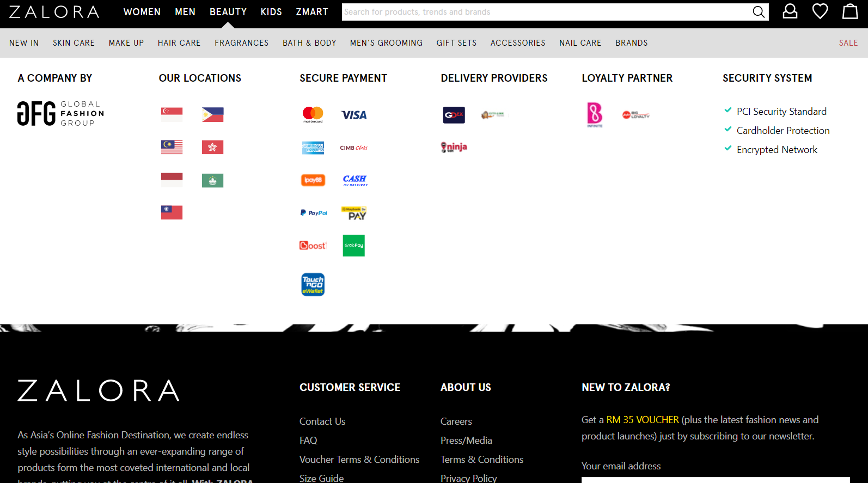The height and width of the screenshot is (483, 868).
Task: Click the Encrypted Network text
Action: [777, 150]
